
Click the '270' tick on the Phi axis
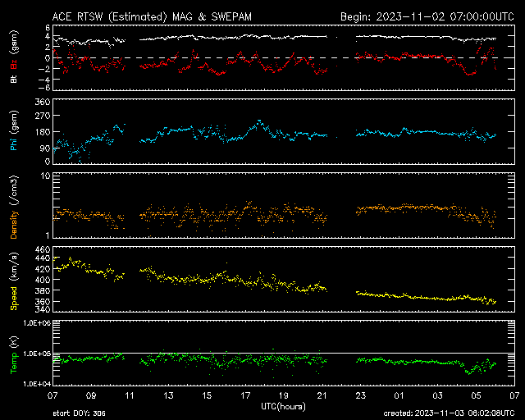pos(42,116)
